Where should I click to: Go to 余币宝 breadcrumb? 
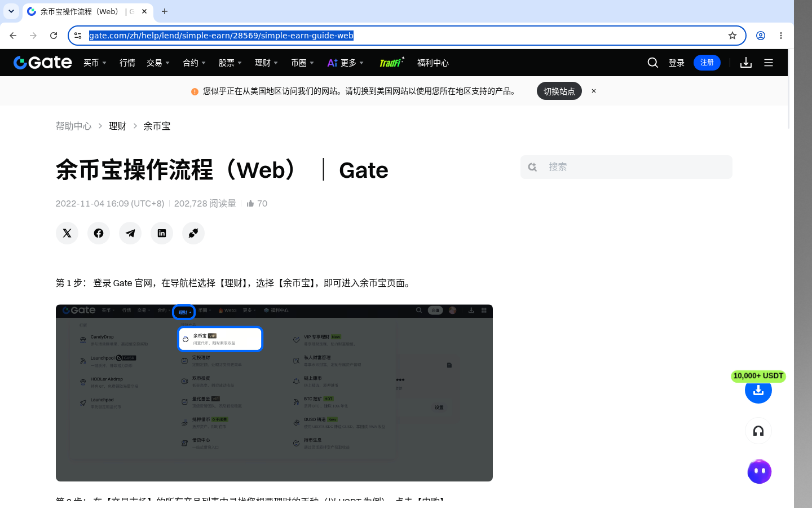coord(157,126)
